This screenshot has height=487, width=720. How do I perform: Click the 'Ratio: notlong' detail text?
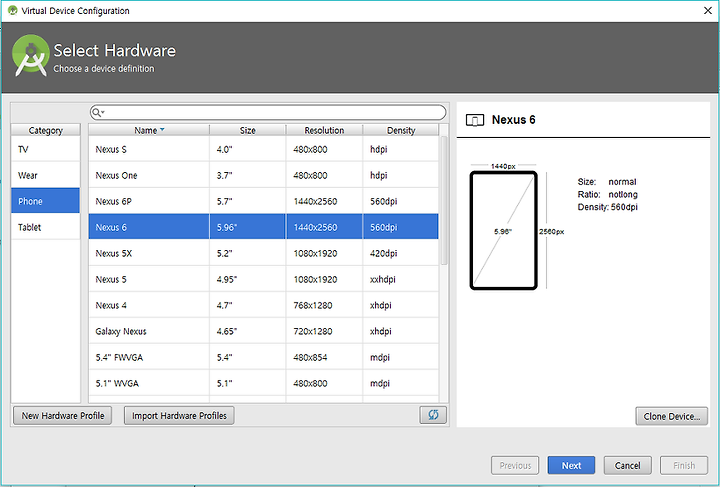coord(608,194)
